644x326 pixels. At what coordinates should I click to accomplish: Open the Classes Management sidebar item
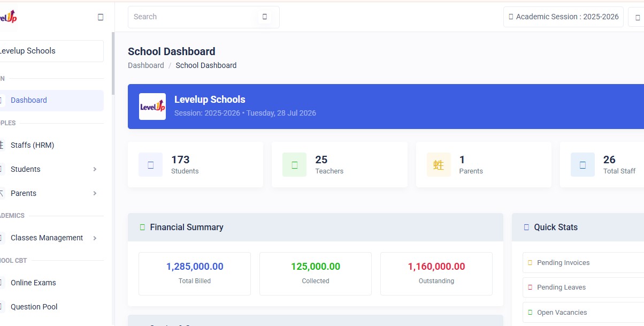(51, 238)
